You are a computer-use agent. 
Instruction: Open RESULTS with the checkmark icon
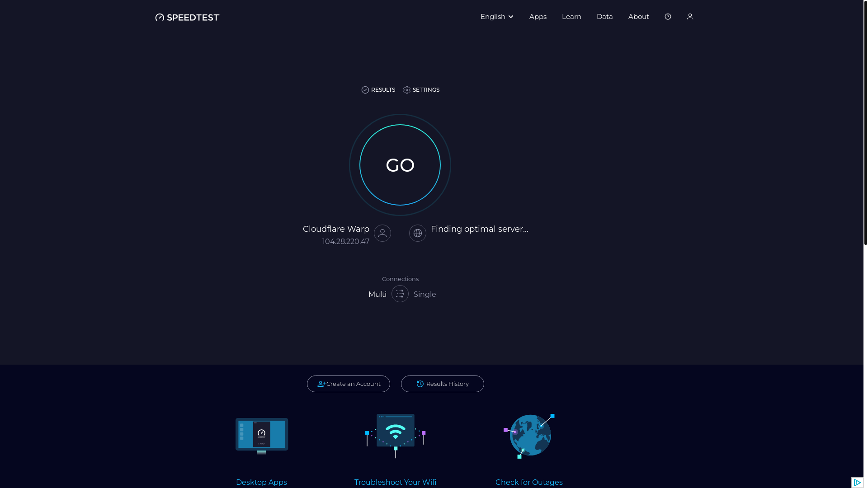[378, 90]
